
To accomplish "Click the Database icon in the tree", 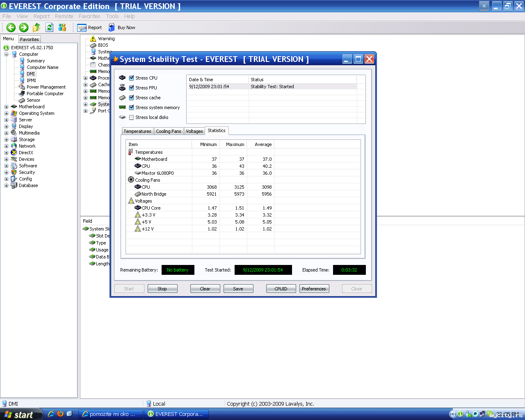I will tap(14, 185).
